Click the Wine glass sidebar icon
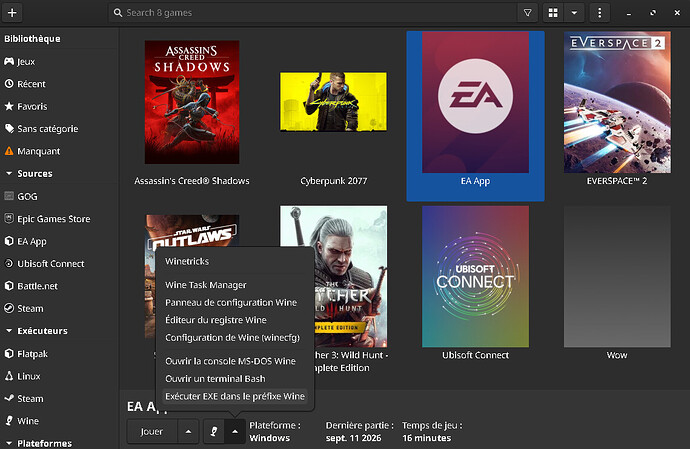The width and height of the screenshot is (690, 449). 9,421
